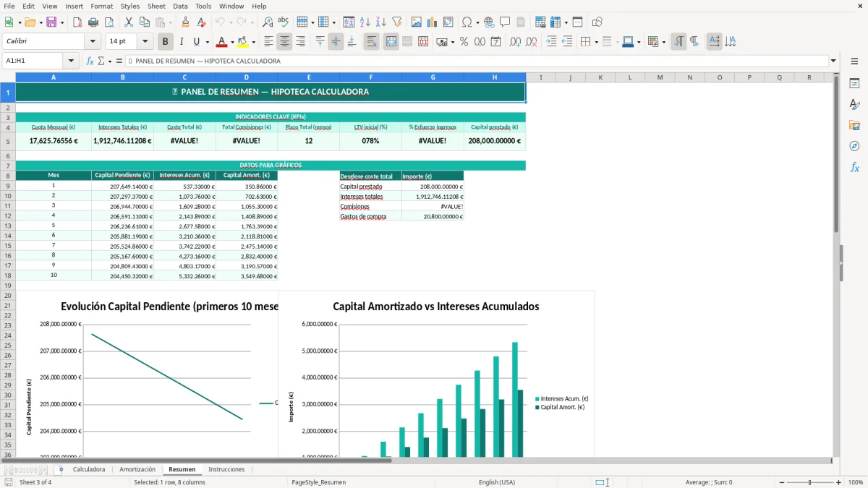Viewport: 868px width, 488px height.
Task: Click the Headers and Footers icon
Action: 521,22
